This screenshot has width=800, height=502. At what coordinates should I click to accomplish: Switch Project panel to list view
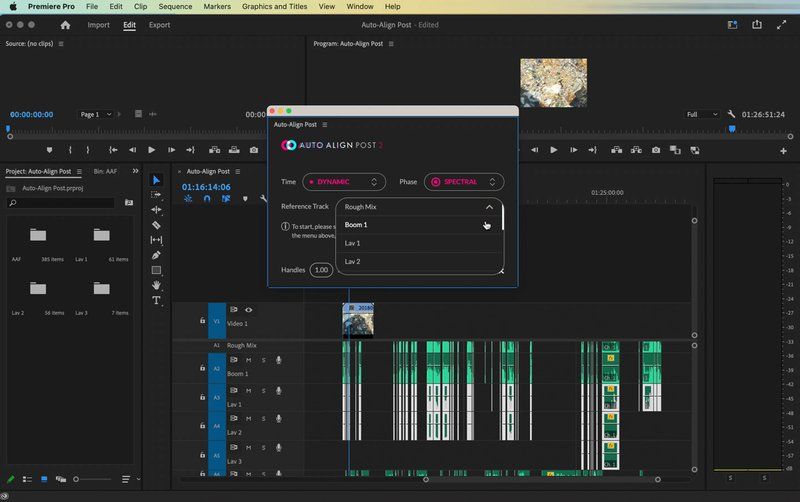pos(27,479)
